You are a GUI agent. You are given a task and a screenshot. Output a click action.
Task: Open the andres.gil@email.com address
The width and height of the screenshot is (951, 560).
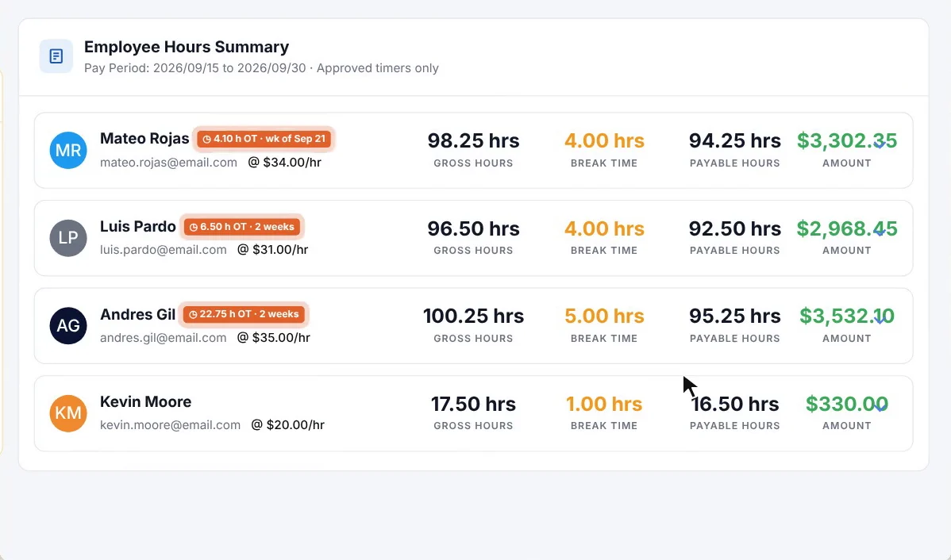[164, 338]
